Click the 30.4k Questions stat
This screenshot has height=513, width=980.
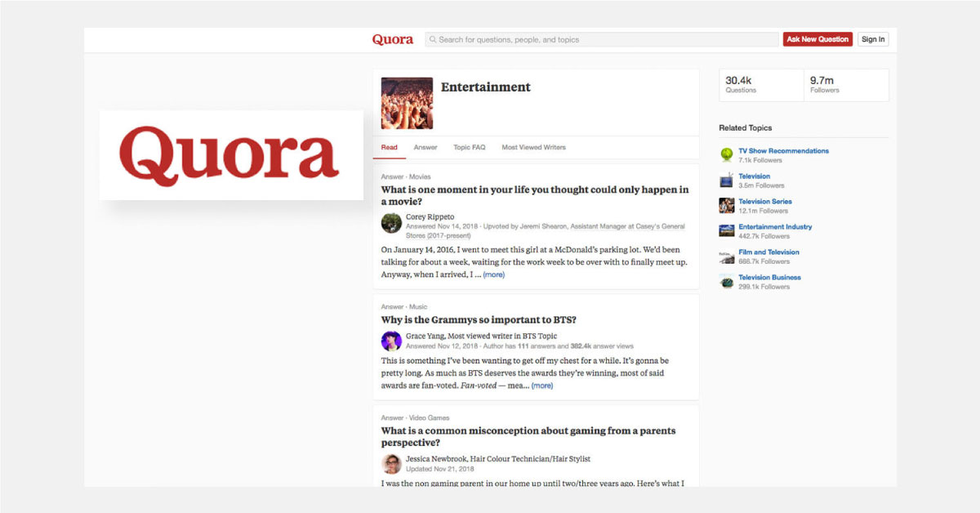pyautogui.click(x=761, y=84)
